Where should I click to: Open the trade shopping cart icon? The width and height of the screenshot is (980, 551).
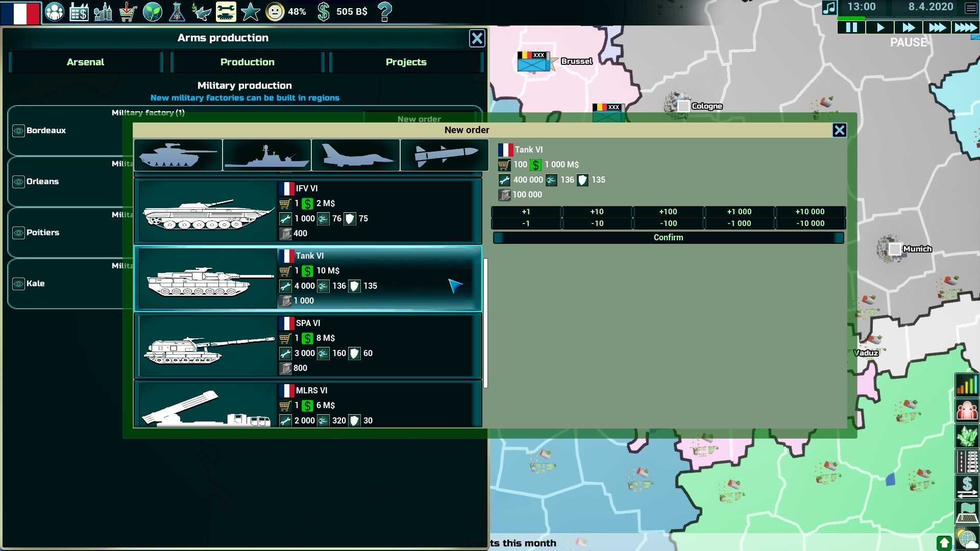[128, 11]
